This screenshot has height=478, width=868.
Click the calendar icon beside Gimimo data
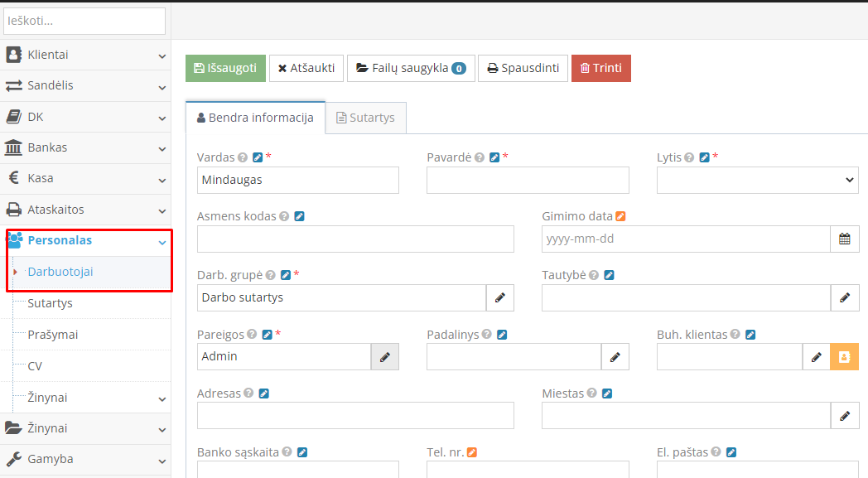click(844, 239)
